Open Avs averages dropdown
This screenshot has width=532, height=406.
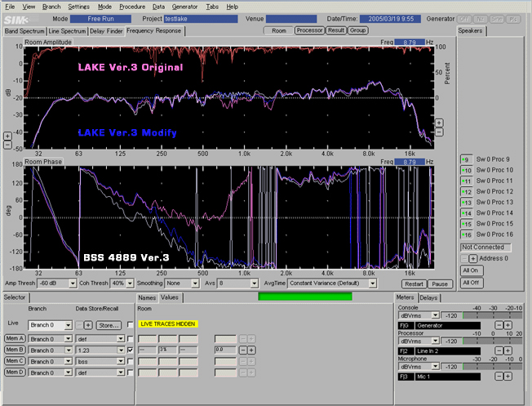[x=254, y=283]
